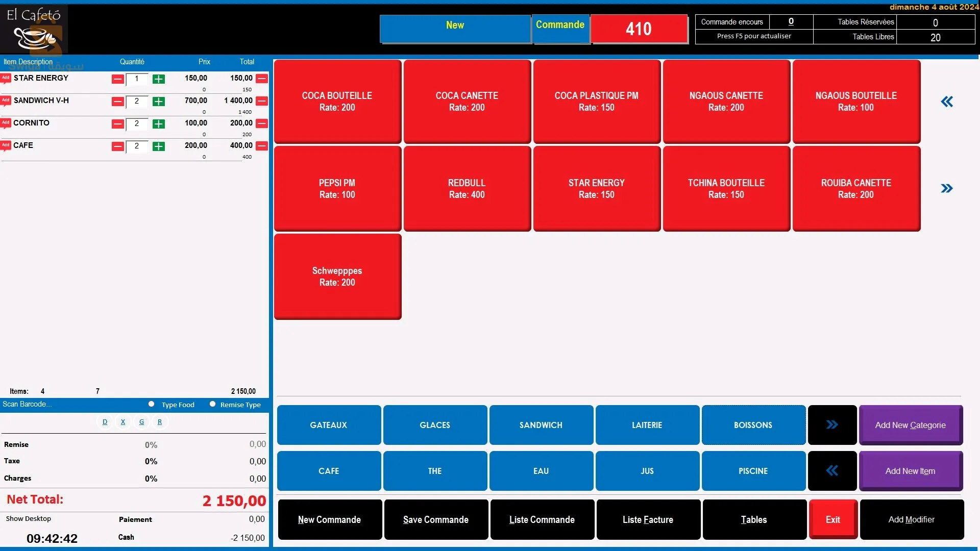Select the Type Food radio button
Image resolution: width=980 pixels, height=551 pixels.
[x=152, y=404]
